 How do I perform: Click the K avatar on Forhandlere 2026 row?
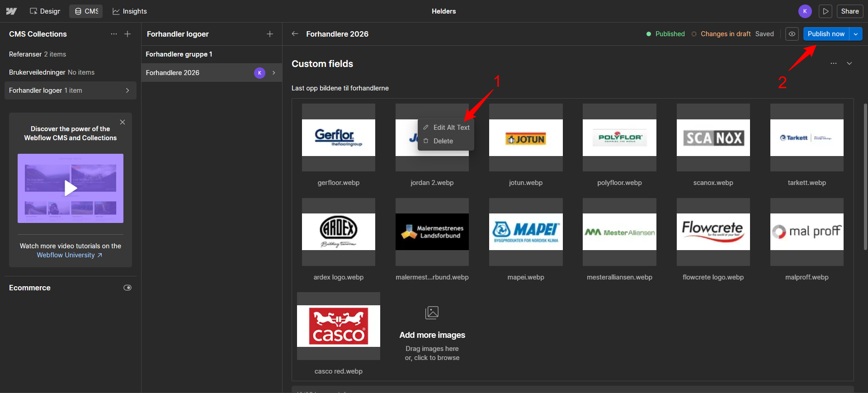(x=259, y=73)
